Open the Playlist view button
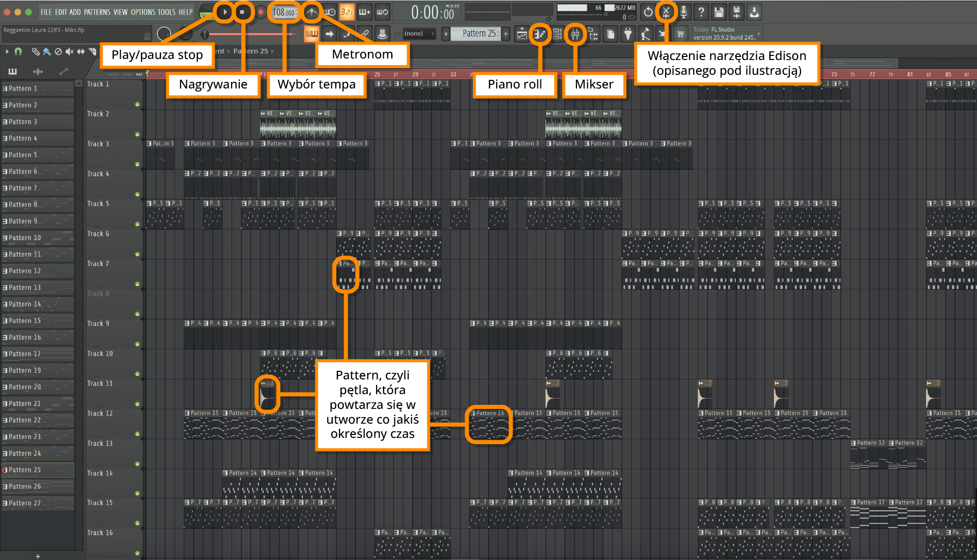This screenshot has width=977, height=560. pos(522,34)
